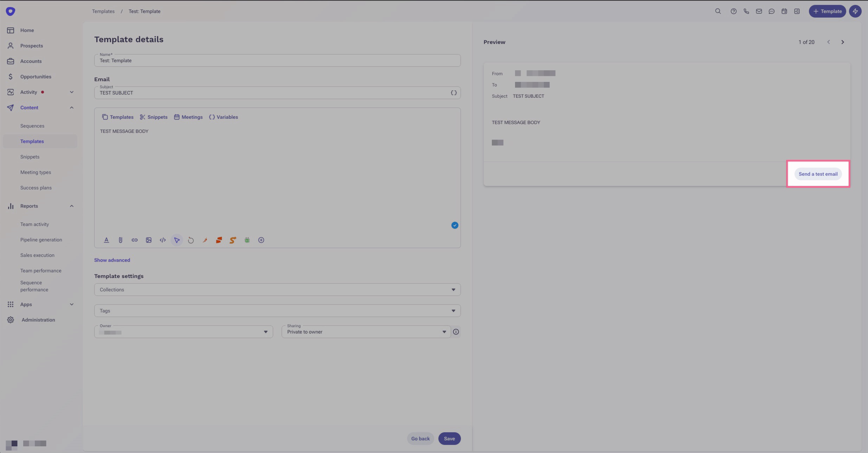Click the text formatting 'A' icon
Viewport: 868px width, 453px height.
(106, 240)
